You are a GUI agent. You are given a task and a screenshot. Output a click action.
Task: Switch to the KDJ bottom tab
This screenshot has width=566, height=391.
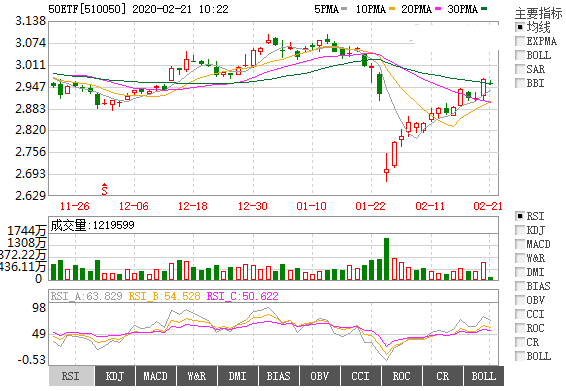pos(115,376)
